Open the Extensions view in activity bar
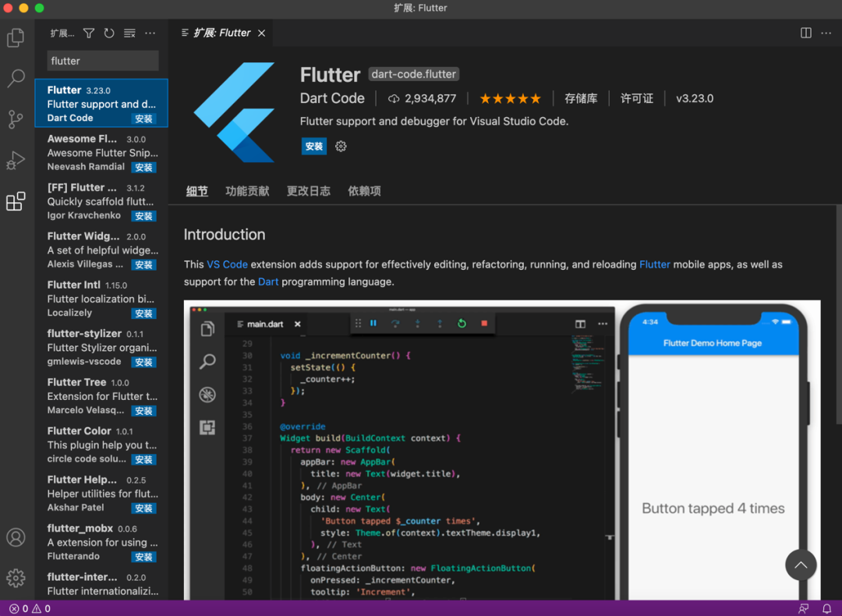The width and height of the screenshot is (842, 616). [16, 200]
